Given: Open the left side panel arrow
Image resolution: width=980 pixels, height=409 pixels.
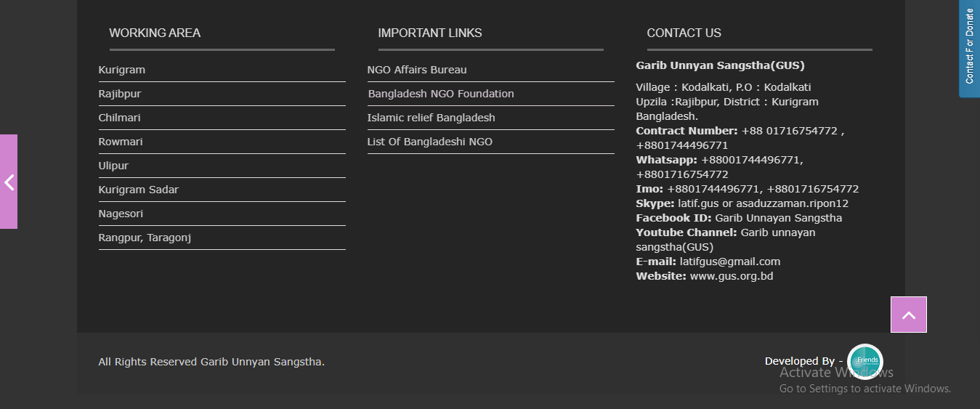Looking at the screenshot, I should (9, 182).
